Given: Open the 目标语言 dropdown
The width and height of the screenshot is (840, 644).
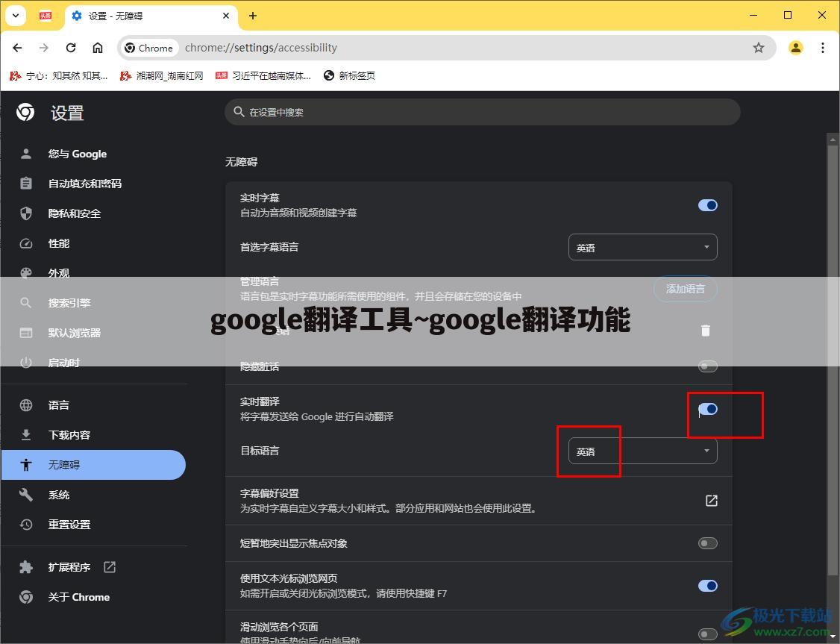Looking at the screenshot, I should click(x=642, y=451).
